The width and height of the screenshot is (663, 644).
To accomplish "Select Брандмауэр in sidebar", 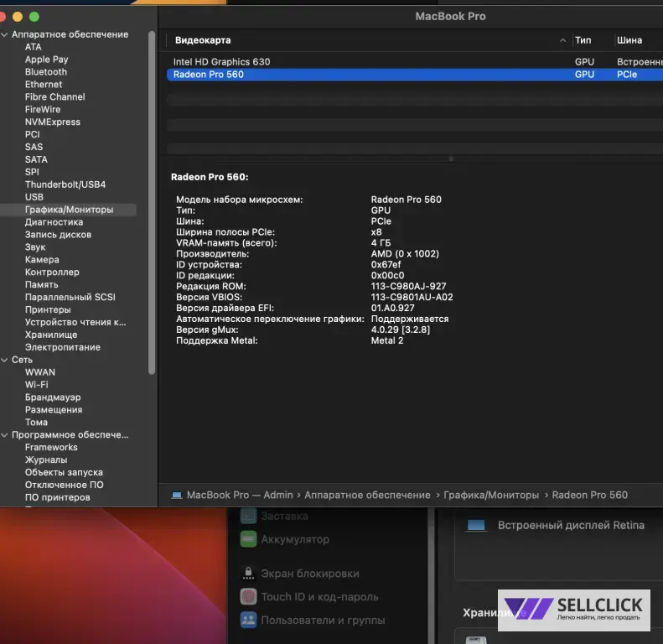I will pyautogui.click(x=53, y=397).
